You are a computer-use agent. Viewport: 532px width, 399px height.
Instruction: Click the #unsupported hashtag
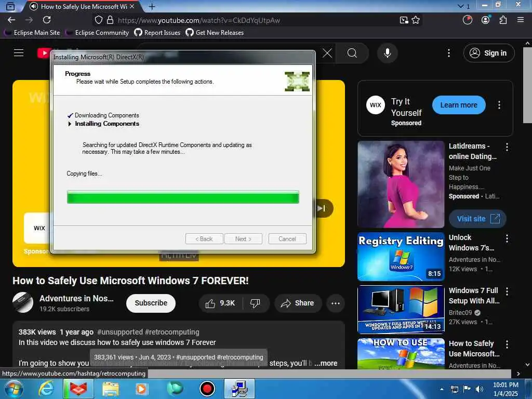(x=120, y=332)
